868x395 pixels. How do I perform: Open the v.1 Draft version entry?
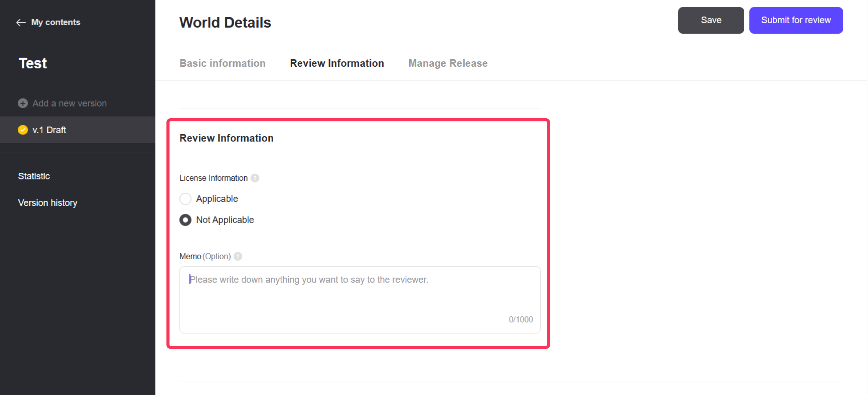pos(49,130)
